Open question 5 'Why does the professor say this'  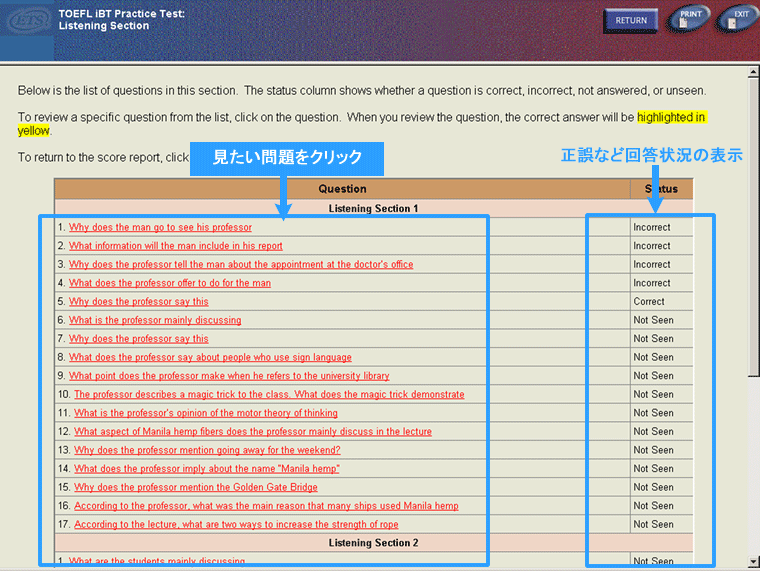pos(139,301)
